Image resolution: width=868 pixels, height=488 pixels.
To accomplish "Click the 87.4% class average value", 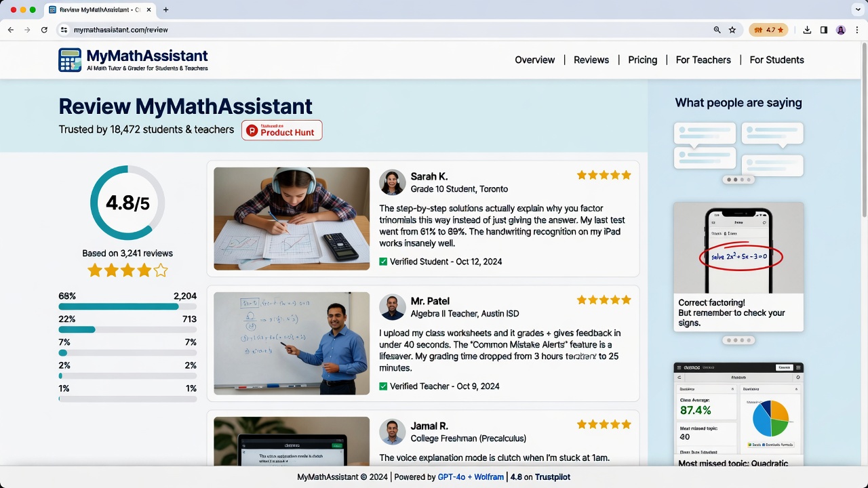I will tap(695, 411).
